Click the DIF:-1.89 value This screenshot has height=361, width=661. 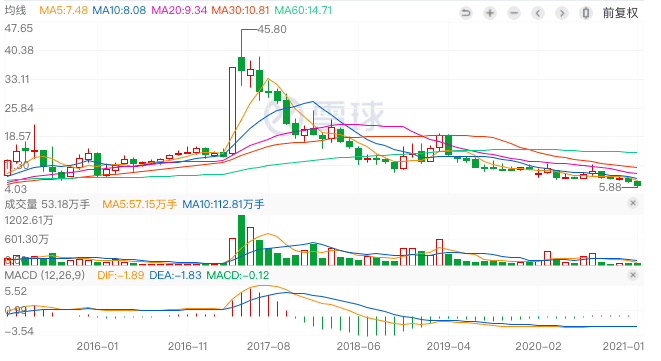tap(121, 275)
